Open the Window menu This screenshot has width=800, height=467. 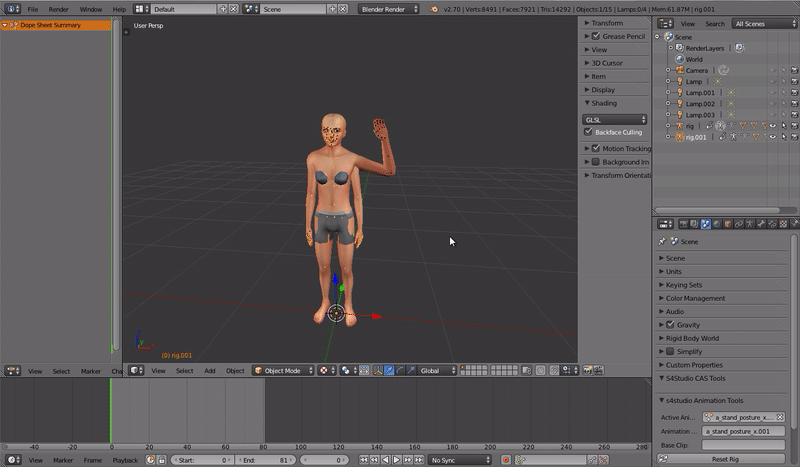pos(91,9)
